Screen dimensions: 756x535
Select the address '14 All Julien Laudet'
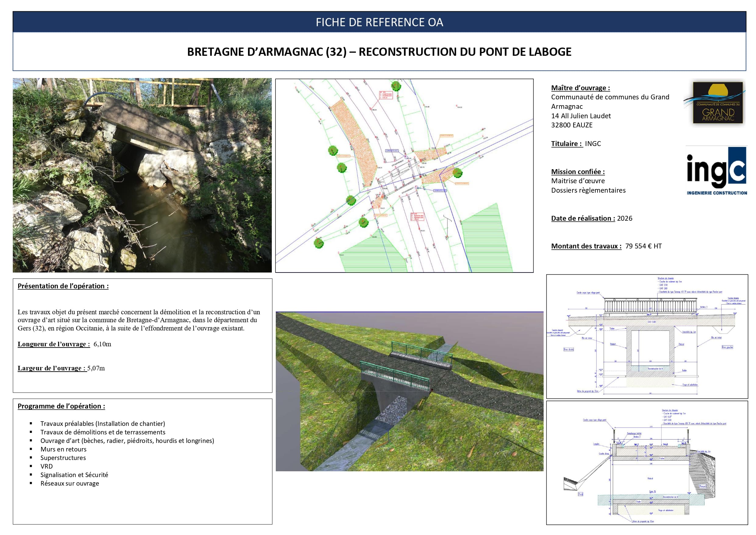(581, 116)
